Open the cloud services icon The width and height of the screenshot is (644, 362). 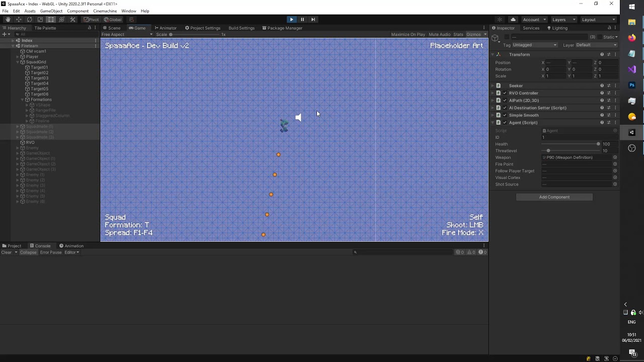(x=513, y=20)
